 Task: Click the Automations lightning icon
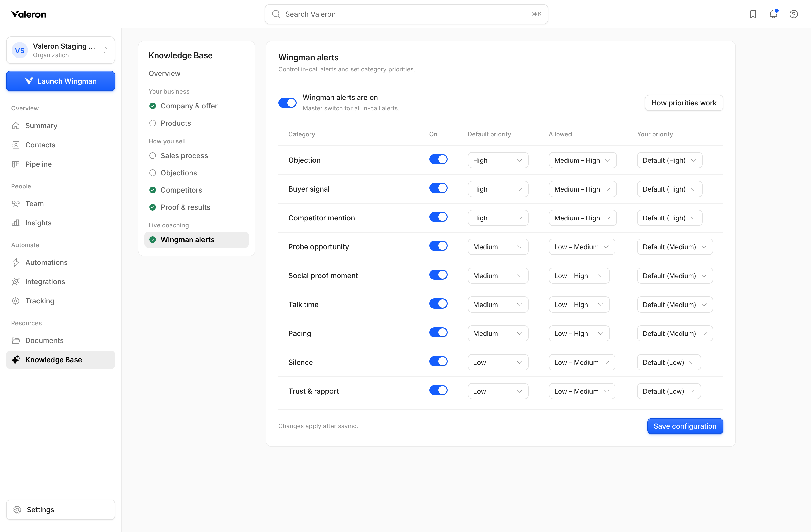pyautogui.click(x=16, y=262)
